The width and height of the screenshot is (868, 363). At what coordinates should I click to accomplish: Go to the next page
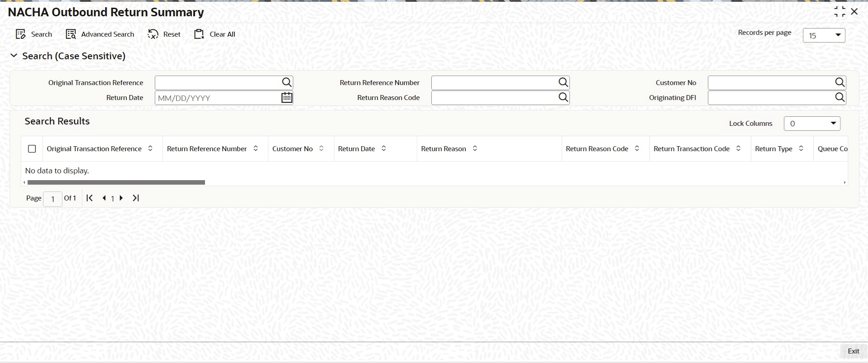(121, 198)
